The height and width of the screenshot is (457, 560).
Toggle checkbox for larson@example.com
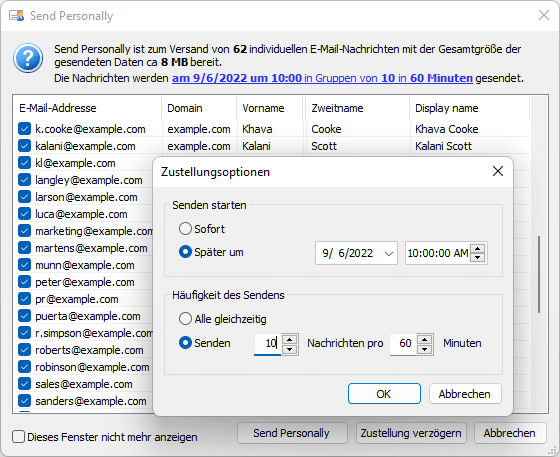point(24,197)
